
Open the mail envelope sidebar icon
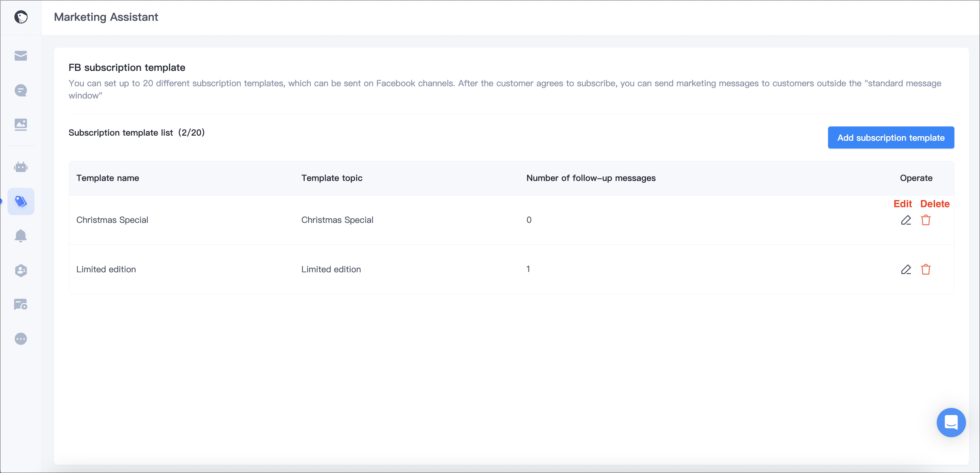(x=21, y=56)
